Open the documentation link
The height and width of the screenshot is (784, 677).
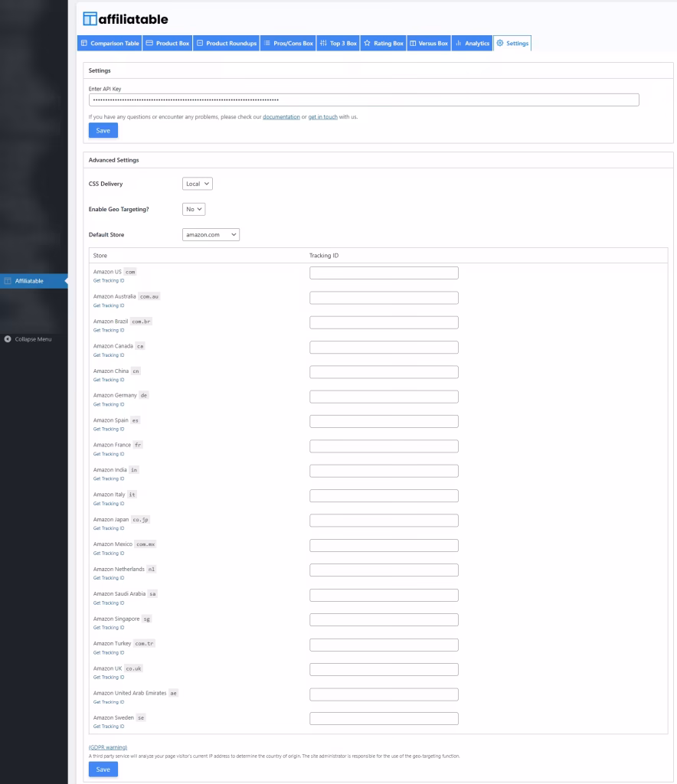(281, 117)
